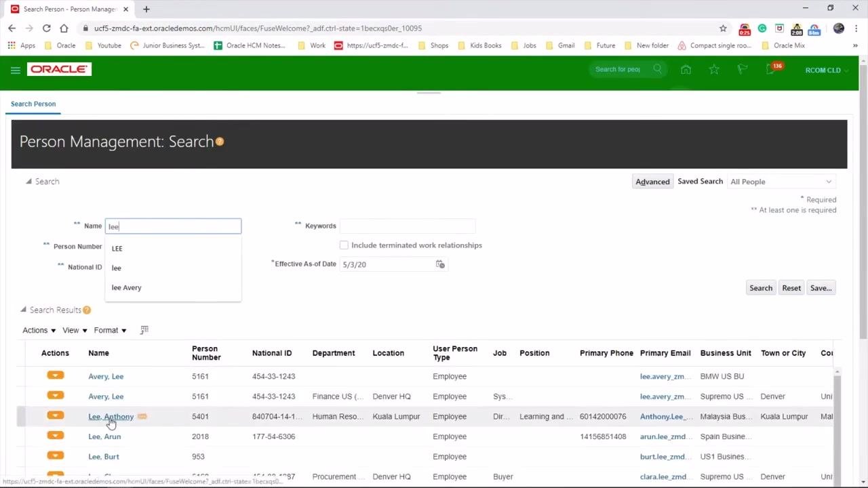Collapse the Search section

coord(28,181)
